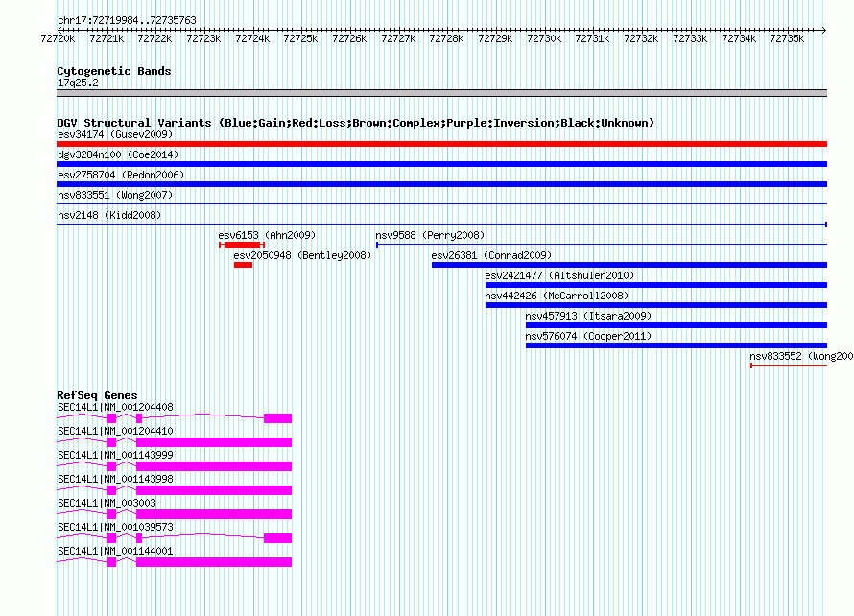This screenshot has width=854, height=616.
Task: Click the 72723k ruler tick label
Action: point(203,38)
